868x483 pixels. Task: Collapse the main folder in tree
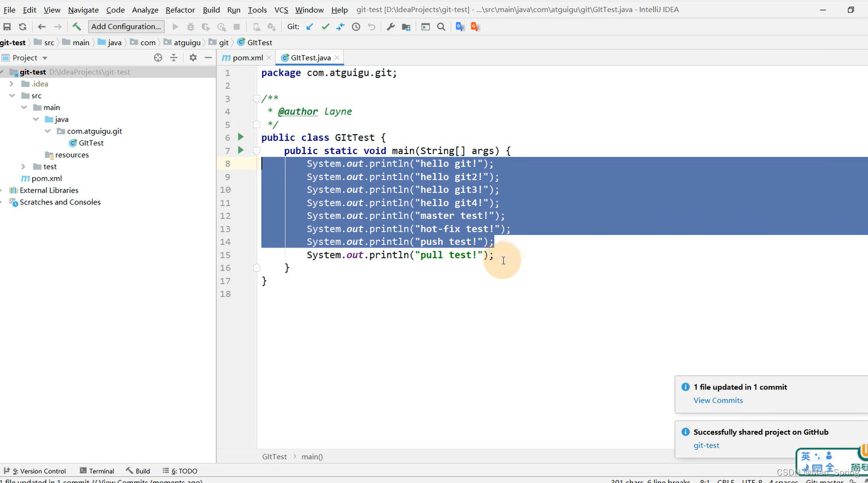point(24,108)
